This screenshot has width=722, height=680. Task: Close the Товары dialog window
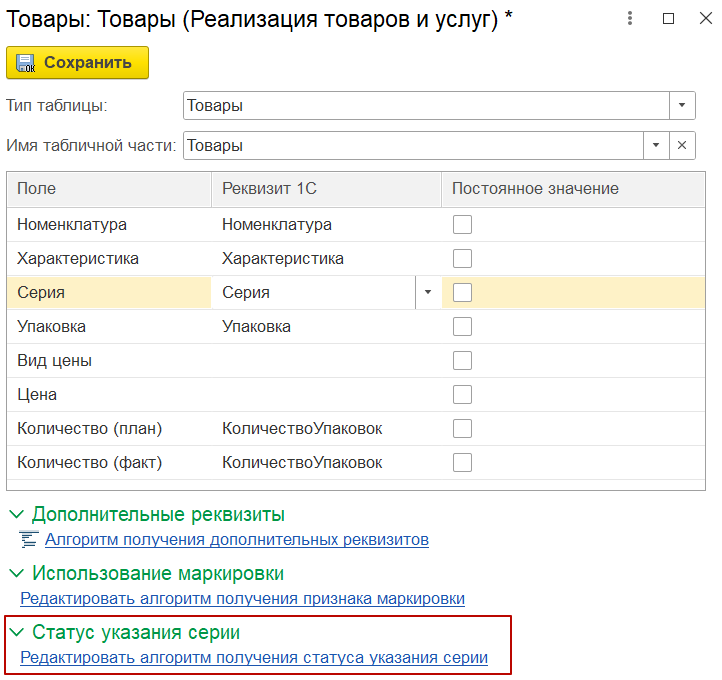tap(704, 19)
